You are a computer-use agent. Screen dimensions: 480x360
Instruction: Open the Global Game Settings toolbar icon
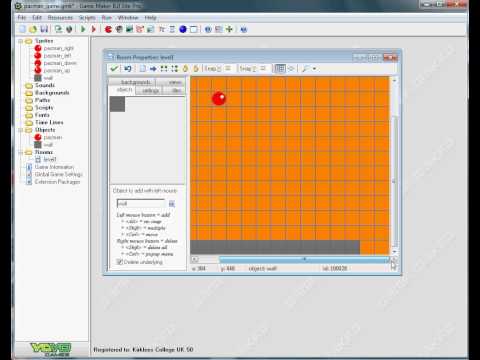coord(219,29)
